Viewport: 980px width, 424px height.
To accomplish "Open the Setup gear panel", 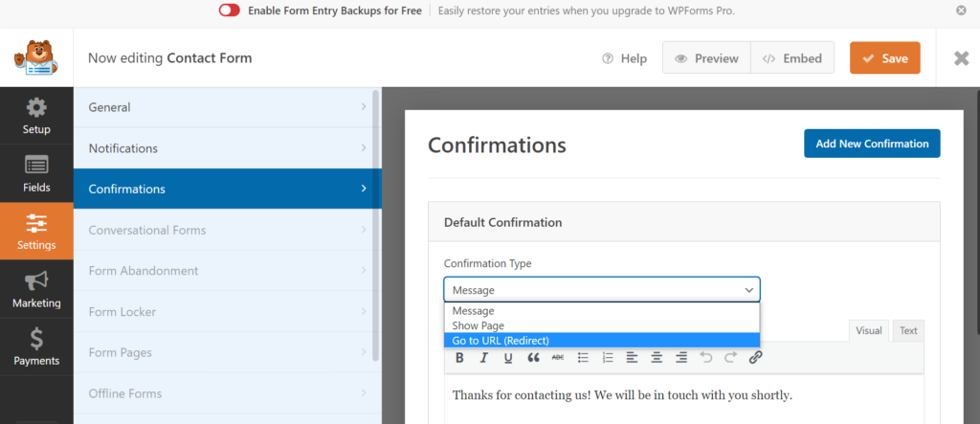I will click(x=36, y=116).
